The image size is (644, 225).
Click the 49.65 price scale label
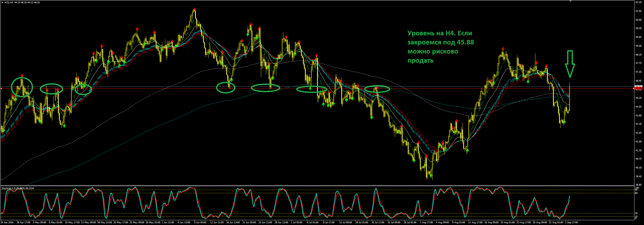[638, 37]
